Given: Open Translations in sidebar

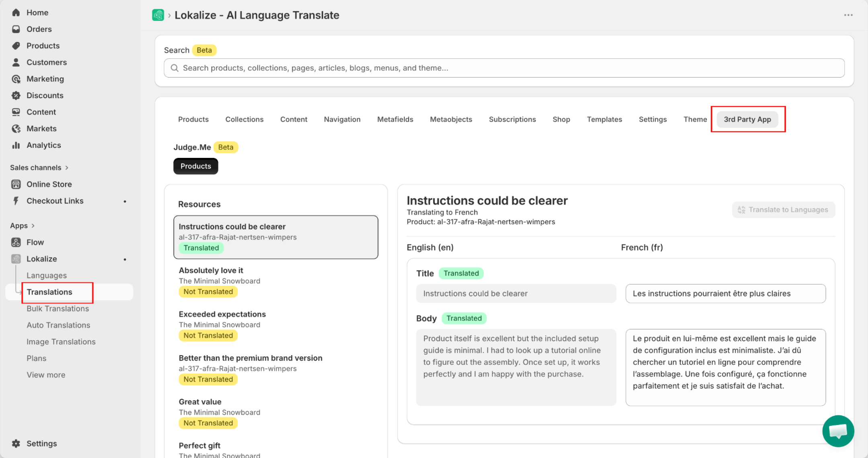Looking at the screenshot, I should click(x=49, y=292).
